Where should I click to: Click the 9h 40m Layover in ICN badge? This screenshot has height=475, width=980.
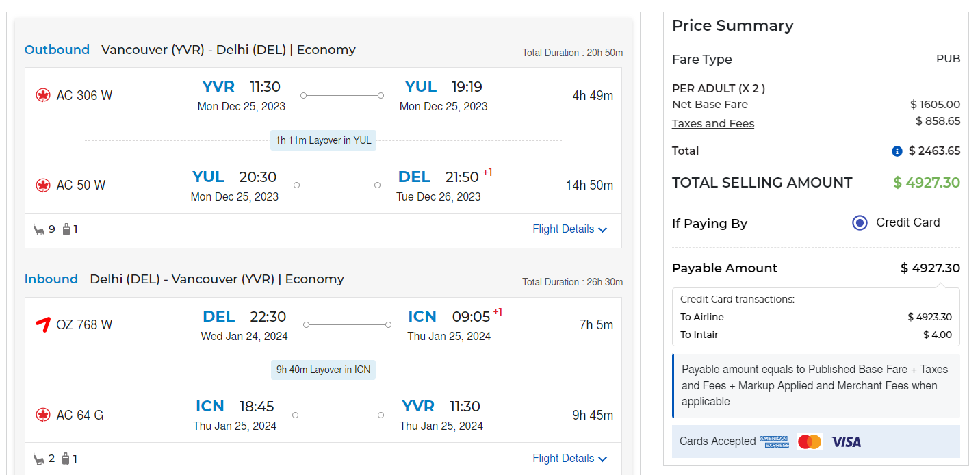pos(323,370)
